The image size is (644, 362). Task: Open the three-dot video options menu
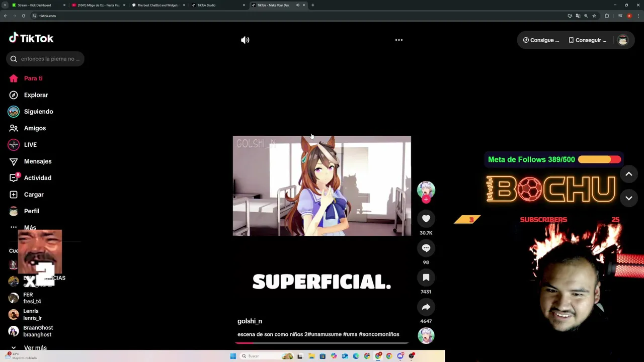click(x=398, y=40)
